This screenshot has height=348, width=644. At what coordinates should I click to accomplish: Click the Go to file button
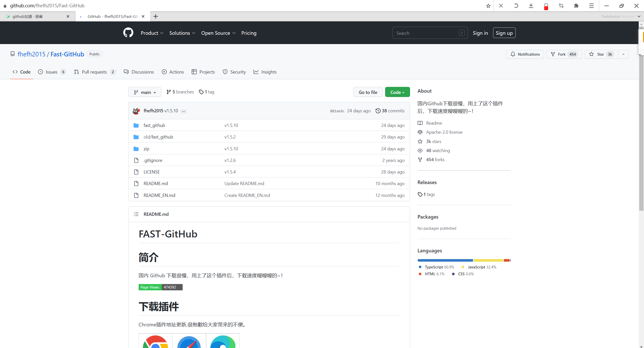pyautogui.click(x=368, y=92)
